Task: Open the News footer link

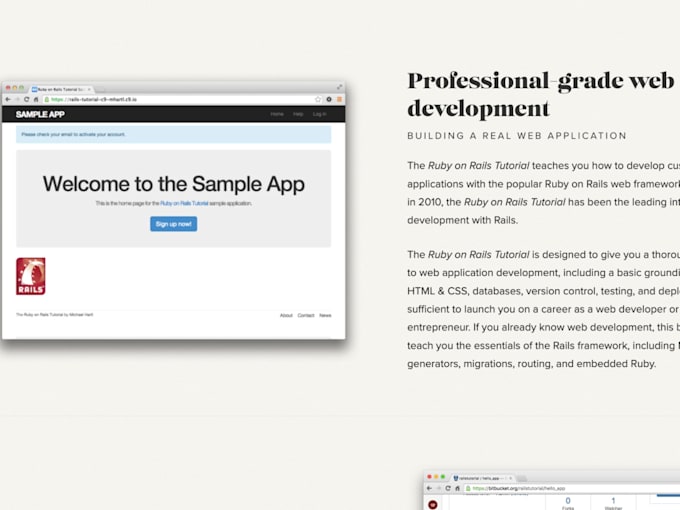Action: [325, 315]
